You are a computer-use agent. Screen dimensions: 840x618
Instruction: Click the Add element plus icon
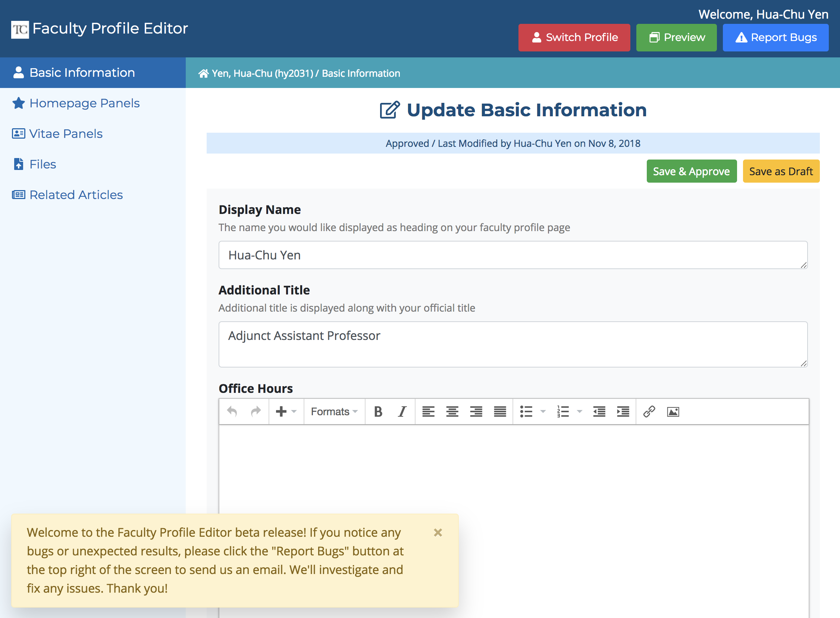click(x=280, y=412)
